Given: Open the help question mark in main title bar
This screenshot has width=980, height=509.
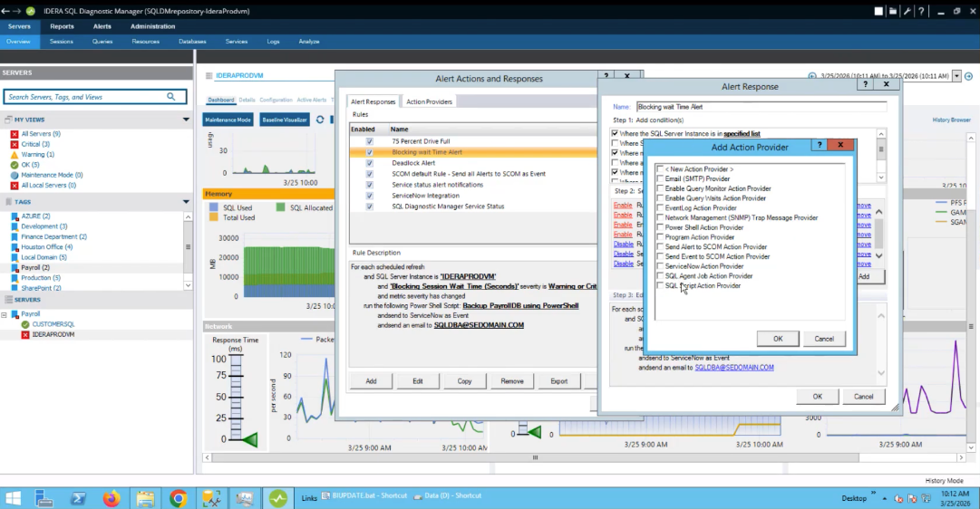Looking at the screenshot, I should tap(921, 11).
